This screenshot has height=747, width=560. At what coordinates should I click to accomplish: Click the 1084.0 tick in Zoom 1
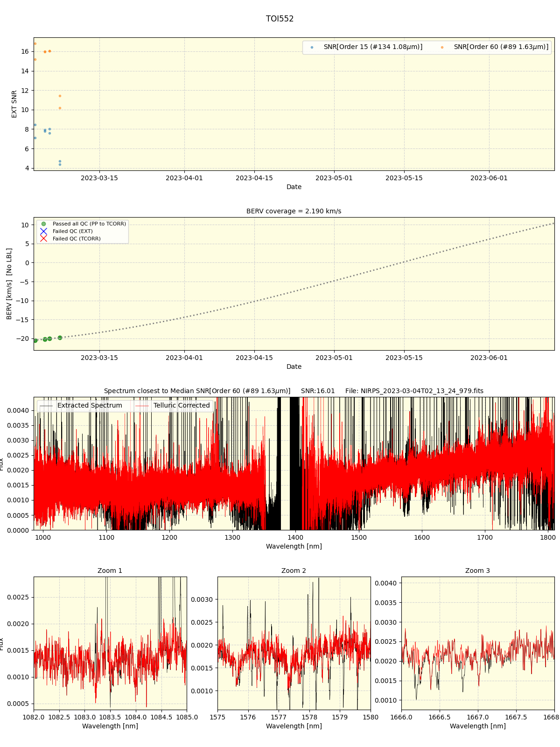(135, 717)
